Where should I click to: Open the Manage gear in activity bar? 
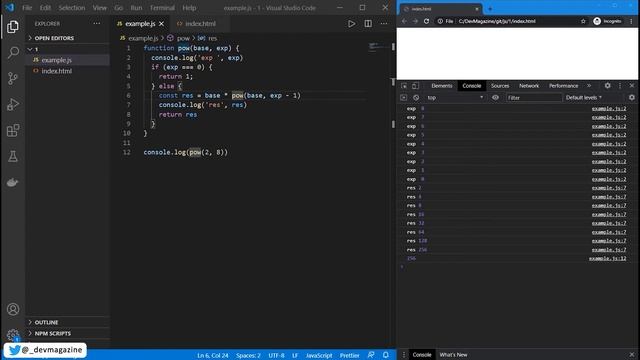[13, 335]
